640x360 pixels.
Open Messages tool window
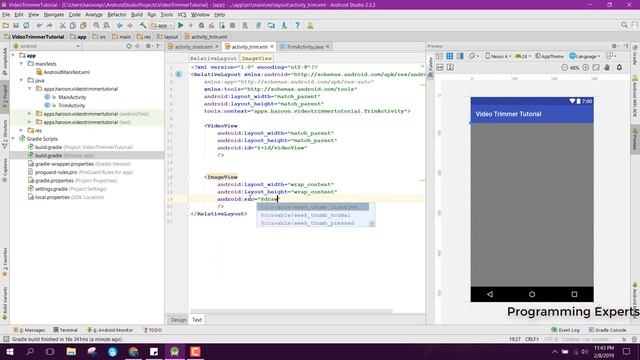pyautogui.click(x=29, y=330)
